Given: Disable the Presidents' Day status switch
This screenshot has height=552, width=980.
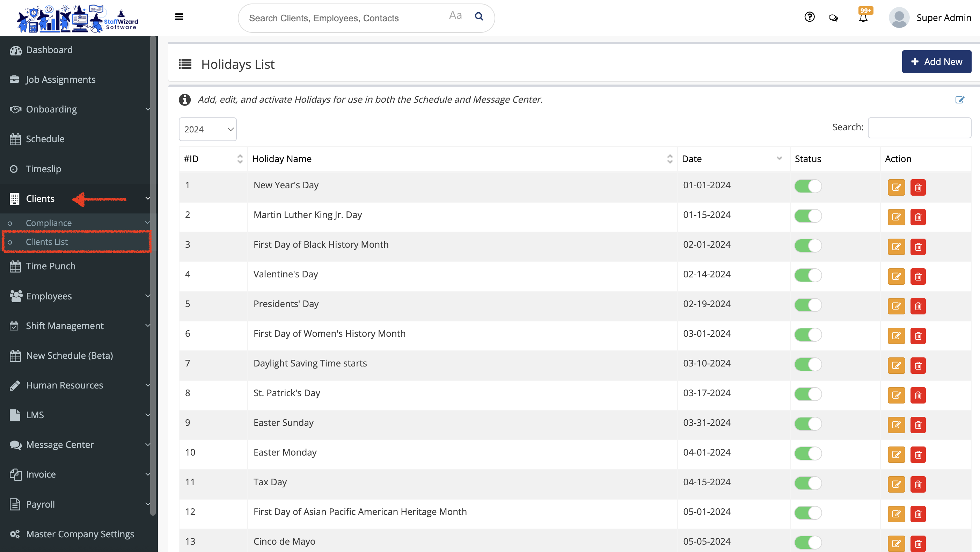Looking at the screenshot, I should click(x=808, y=305).
